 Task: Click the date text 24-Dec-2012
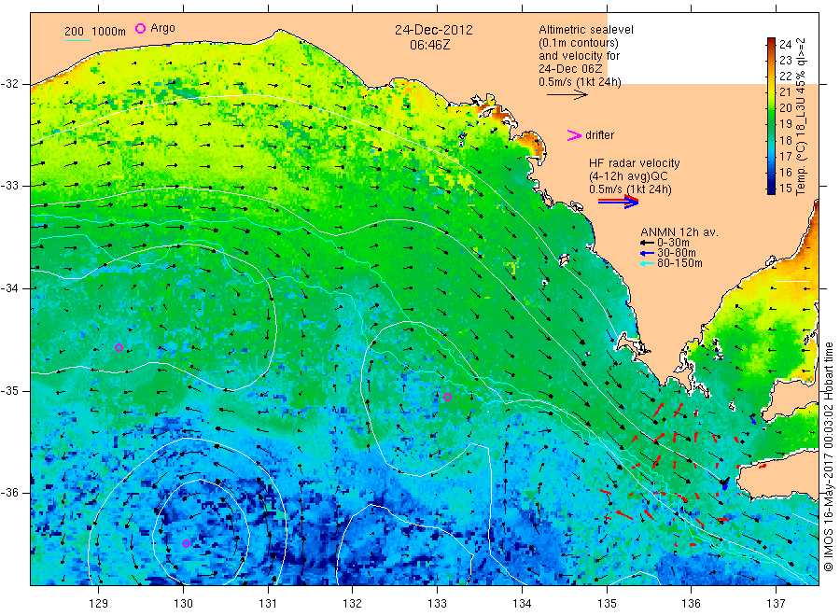pos(434,30)
